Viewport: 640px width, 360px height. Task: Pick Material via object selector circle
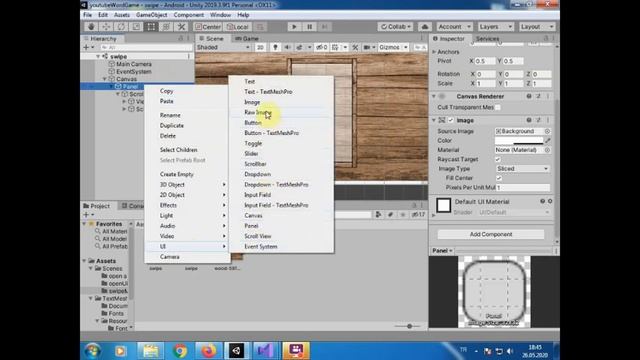click(x=547, y=150)
